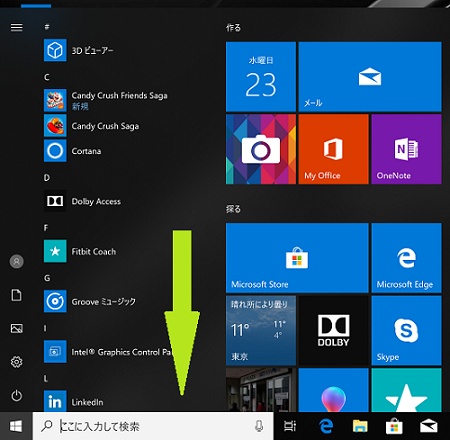Click the search box on the taskbar

153,426
